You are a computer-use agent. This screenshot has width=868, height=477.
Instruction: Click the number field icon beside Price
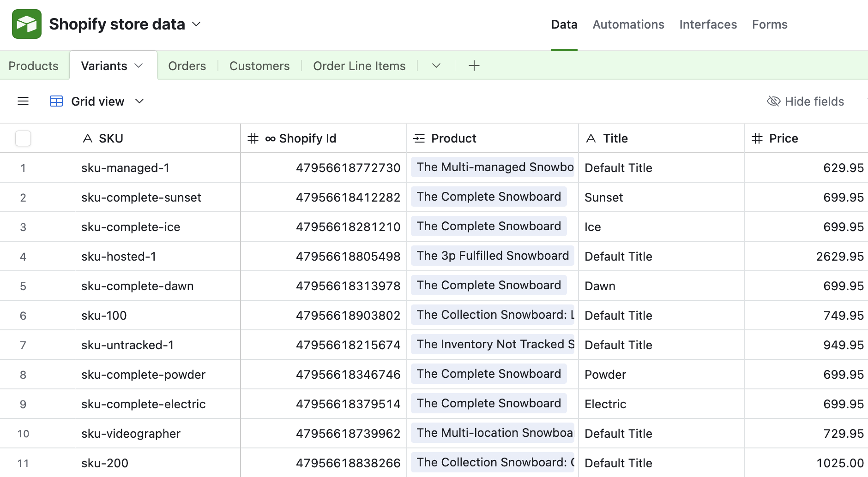click(757, 138)
